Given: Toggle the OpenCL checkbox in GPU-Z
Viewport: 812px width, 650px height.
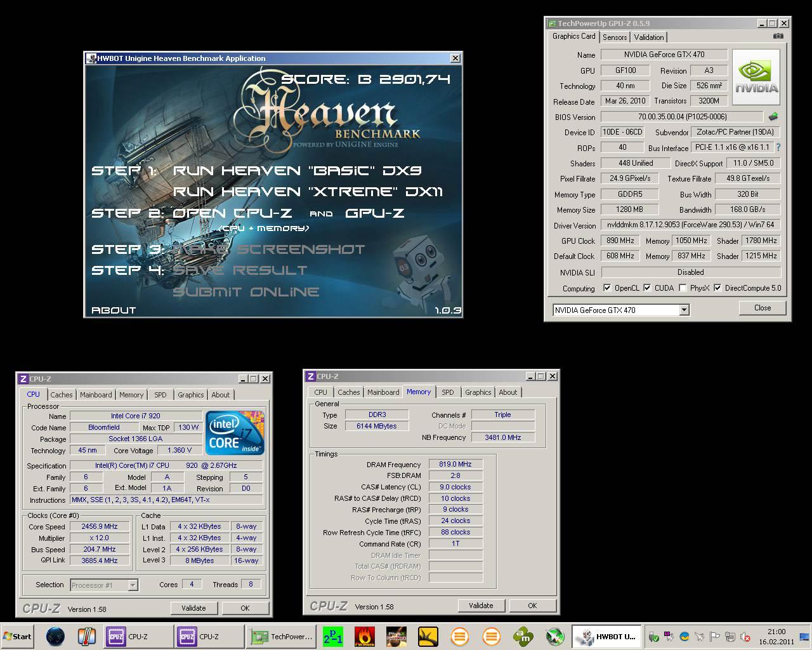Looking at the screenshot, I should [607, 288].
